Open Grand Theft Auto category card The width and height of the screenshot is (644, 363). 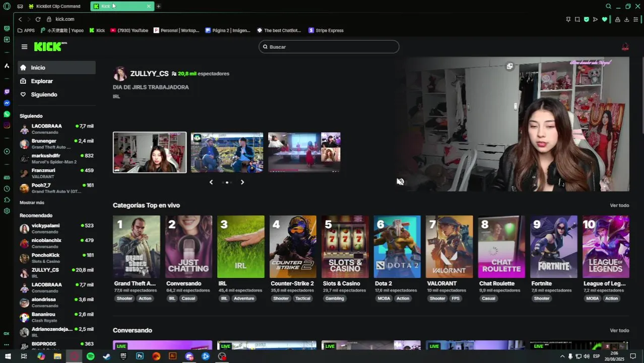[137, 247]
